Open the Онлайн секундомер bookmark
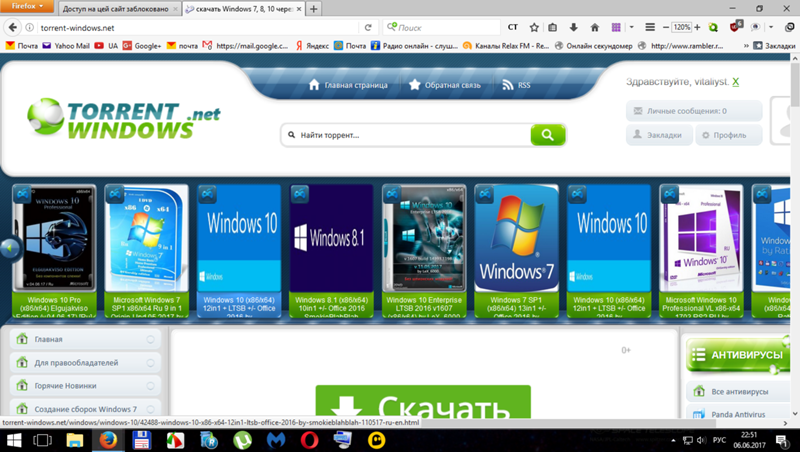 point(594,46)
